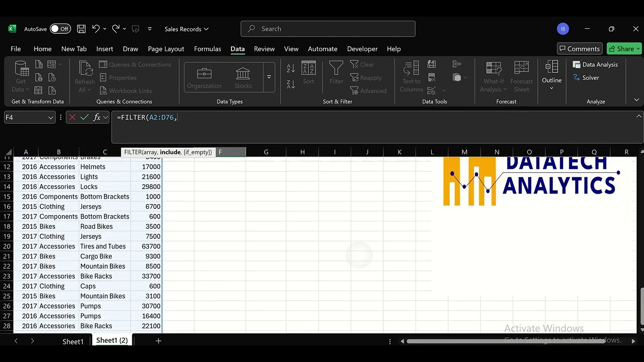Click the Data Model icon
The height and width of the screenshot is (362, 644).
coord(457,77)
